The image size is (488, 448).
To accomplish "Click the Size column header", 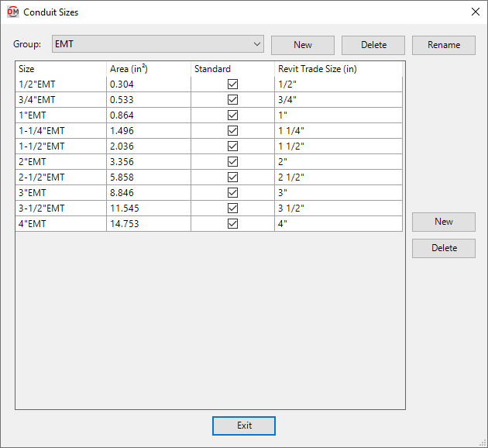I will (60, 69).
